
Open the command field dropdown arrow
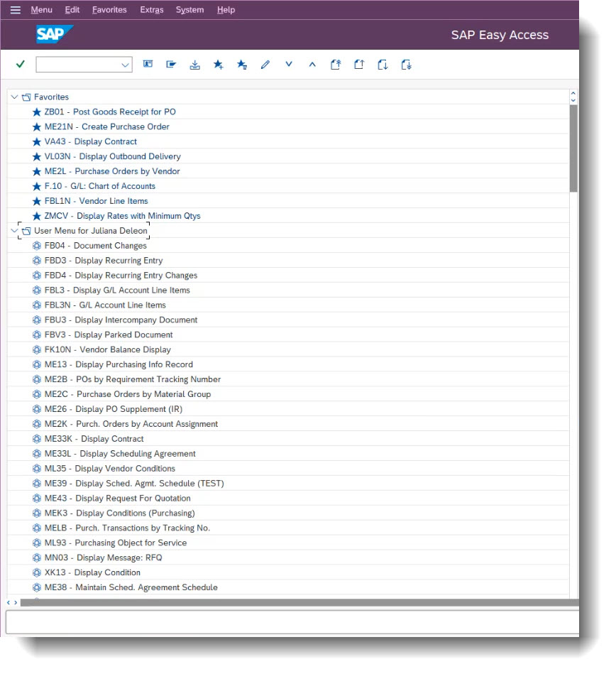pos(125,64)
